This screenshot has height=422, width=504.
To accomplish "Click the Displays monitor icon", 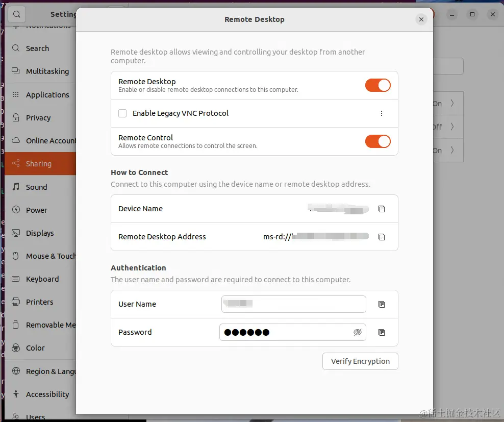I will click(16, 233).
